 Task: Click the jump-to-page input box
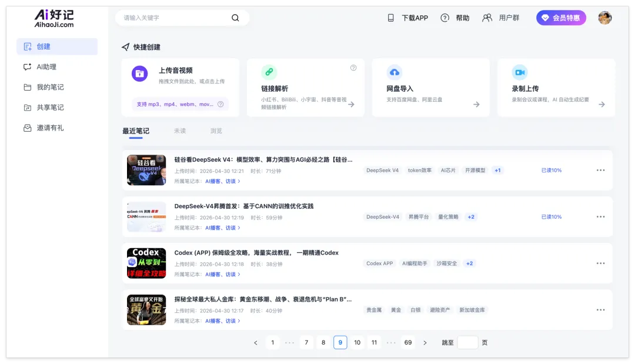[468, 343]
